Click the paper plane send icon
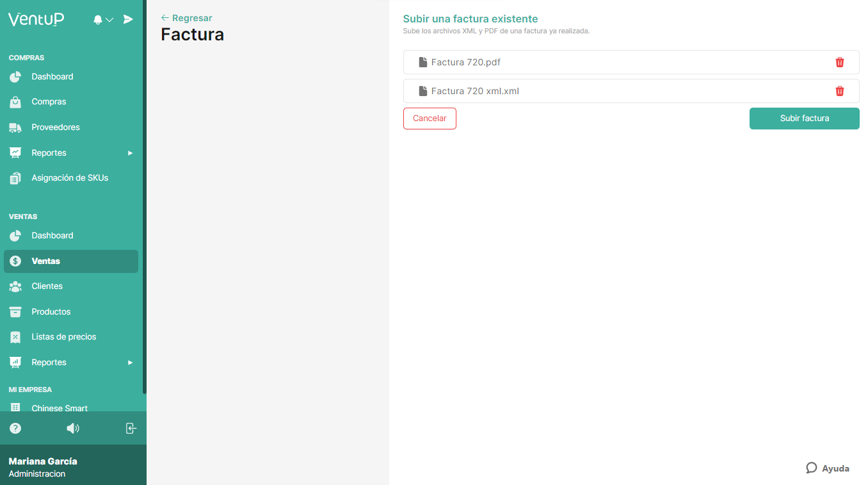 [128, 19]
